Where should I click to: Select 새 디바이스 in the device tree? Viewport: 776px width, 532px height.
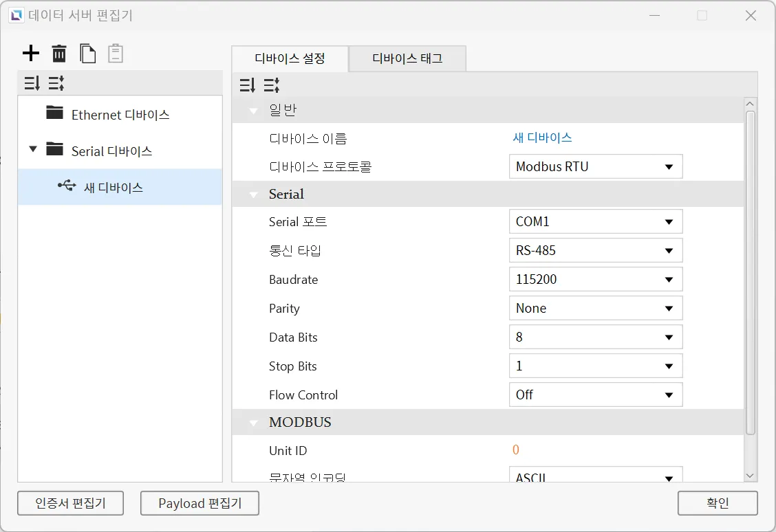[x=113, y=187]
